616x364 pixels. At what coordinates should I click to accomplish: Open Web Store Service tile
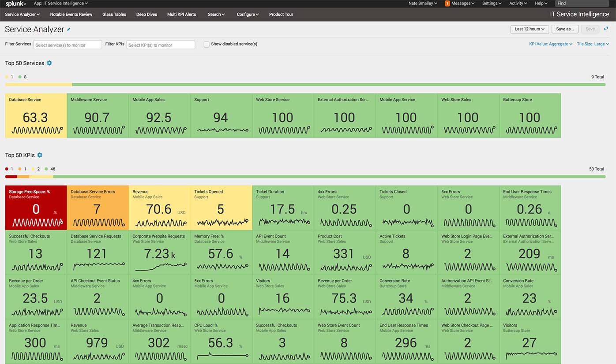283,115
